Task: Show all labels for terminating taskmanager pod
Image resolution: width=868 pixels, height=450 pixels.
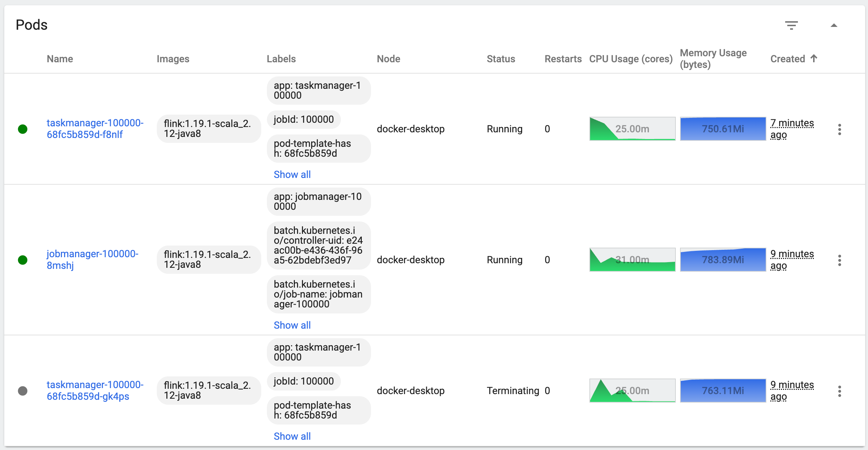Action: coord(292,436)
